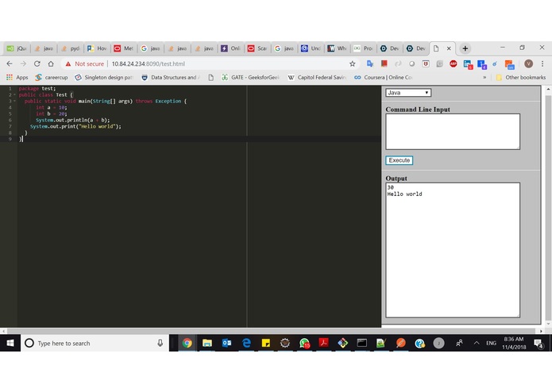The height and width of the screenshot is (392, 552).
Task: Open the Singleton design pattern bookmark
Action: point(104,77)
